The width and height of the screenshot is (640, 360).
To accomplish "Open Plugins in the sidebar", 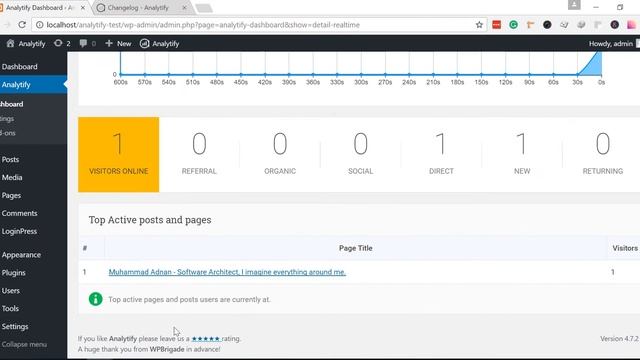I will [13, 273].
